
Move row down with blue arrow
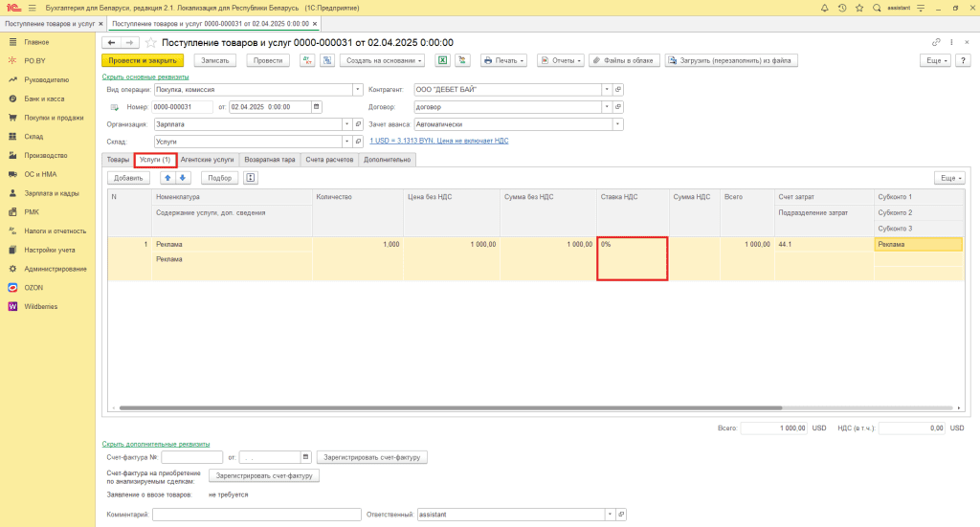click(x=183, y=178)
